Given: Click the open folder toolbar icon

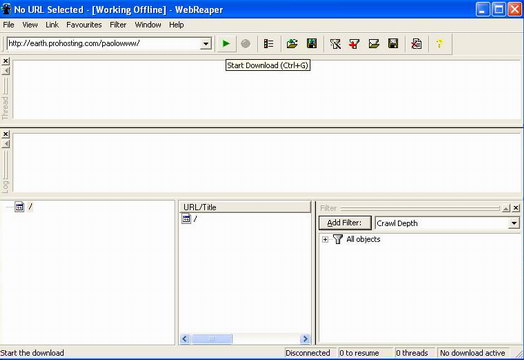Looking at the screenshot, I should 292,43.
